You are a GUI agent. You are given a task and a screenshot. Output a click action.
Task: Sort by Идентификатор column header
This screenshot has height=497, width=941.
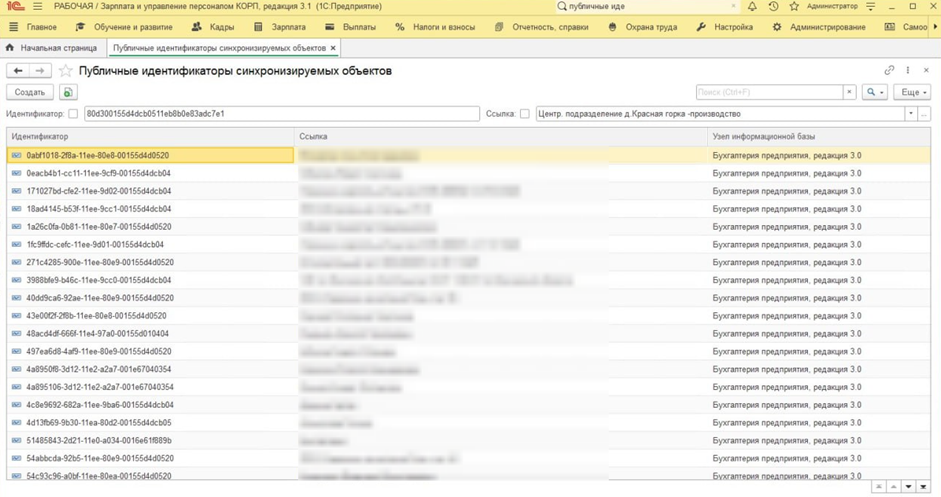pyautogui.click(x=151, y=136)
